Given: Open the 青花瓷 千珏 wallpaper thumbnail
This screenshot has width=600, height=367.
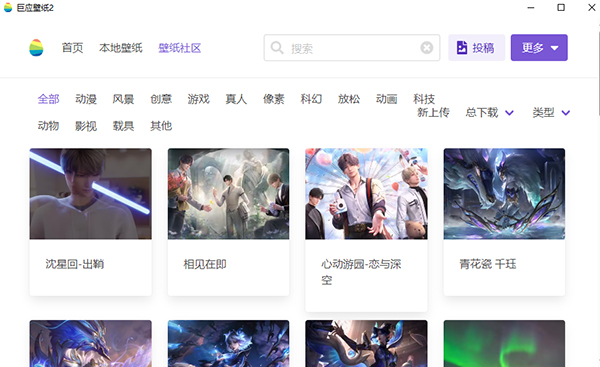Looking at the screenshot, I should coord(504,194).
